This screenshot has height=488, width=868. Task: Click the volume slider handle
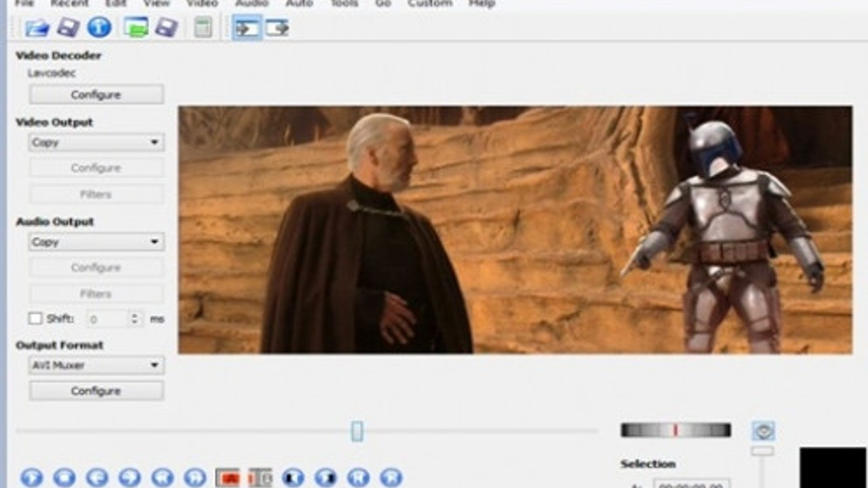(x=762, y=451)
